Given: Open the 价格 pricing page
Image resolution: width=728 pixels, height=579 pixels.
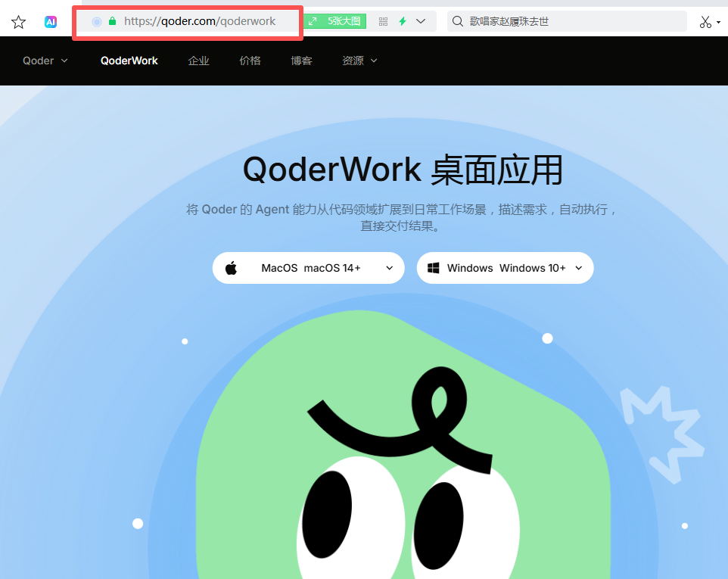Looking at the screenshot, I should click(250, 61).
